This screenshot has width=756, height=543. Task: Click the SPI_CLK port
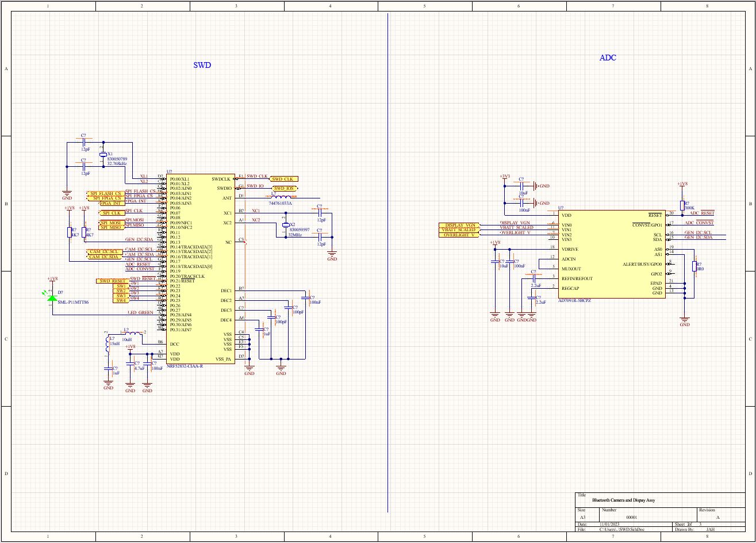coord(112,213)
